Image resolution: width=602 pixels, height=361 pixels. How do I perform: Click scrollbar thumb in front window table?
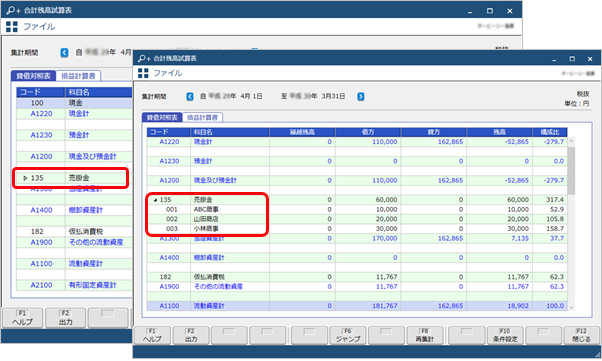coord(571,171)
